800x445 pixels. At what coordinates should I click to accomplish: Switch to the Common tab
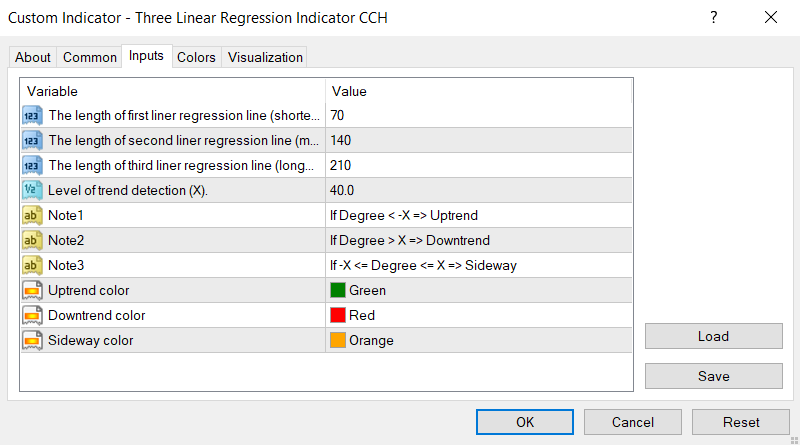tap(90, 57)
